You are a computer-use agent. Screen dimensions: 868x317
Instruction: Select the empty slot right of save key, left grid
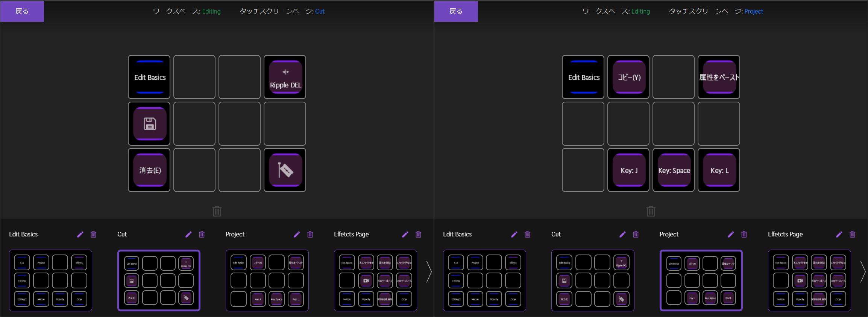194,123
